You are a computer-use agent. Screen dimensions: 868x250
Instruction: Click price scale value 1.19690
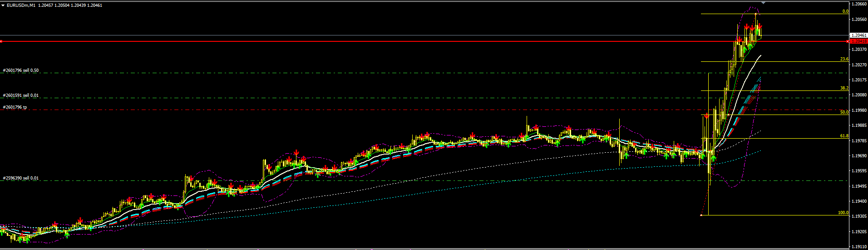tap(859, 155)
